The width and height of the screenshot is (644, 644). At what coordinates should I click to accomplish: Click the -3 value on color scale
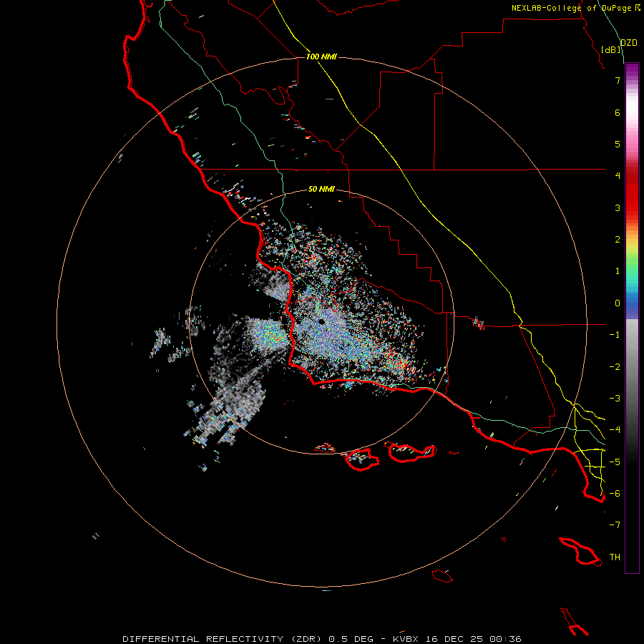pos(615,399)
